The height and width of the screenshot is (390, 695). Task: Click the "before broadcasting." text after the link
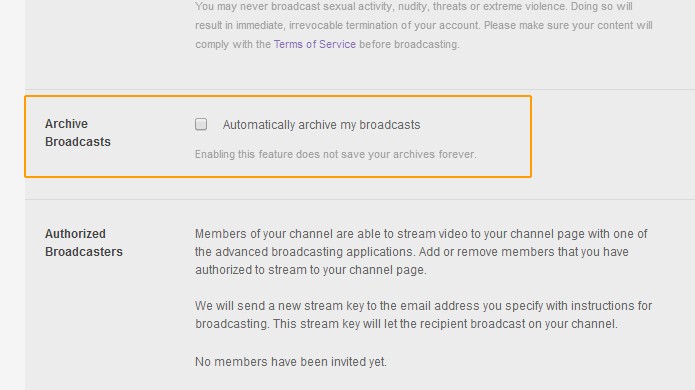click(x=409, y=44)
